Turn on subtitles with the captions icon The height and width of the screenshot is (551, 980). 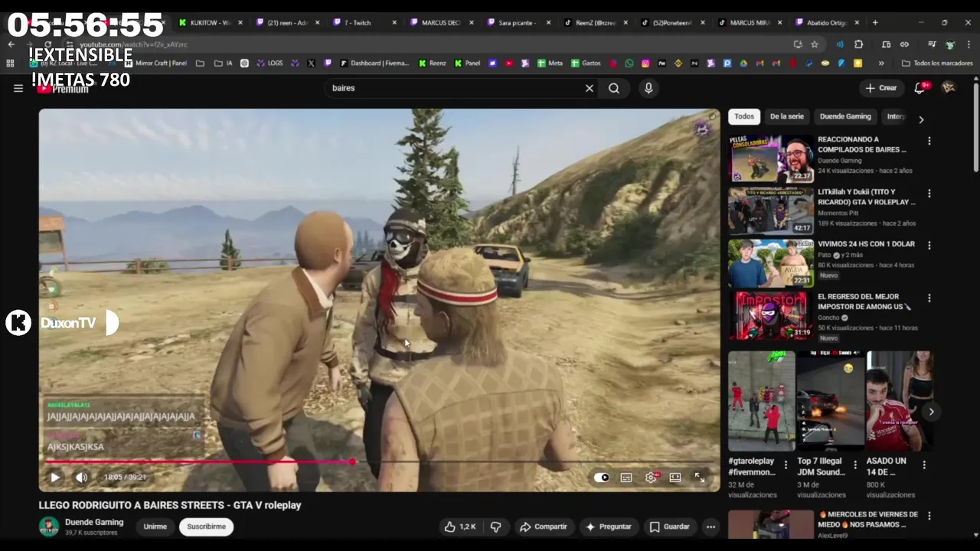pos(626,478)
